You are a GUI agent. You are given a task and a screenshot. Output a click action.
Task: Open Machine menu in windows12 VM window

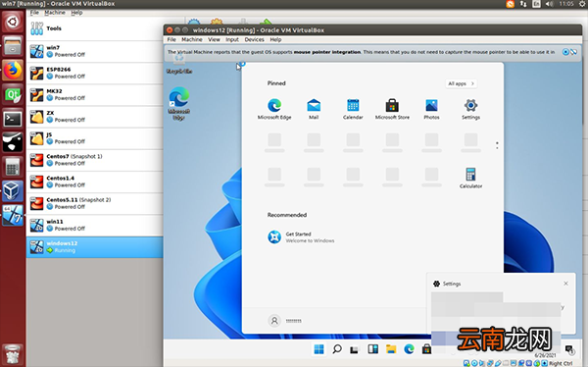[x=192, y=39]
